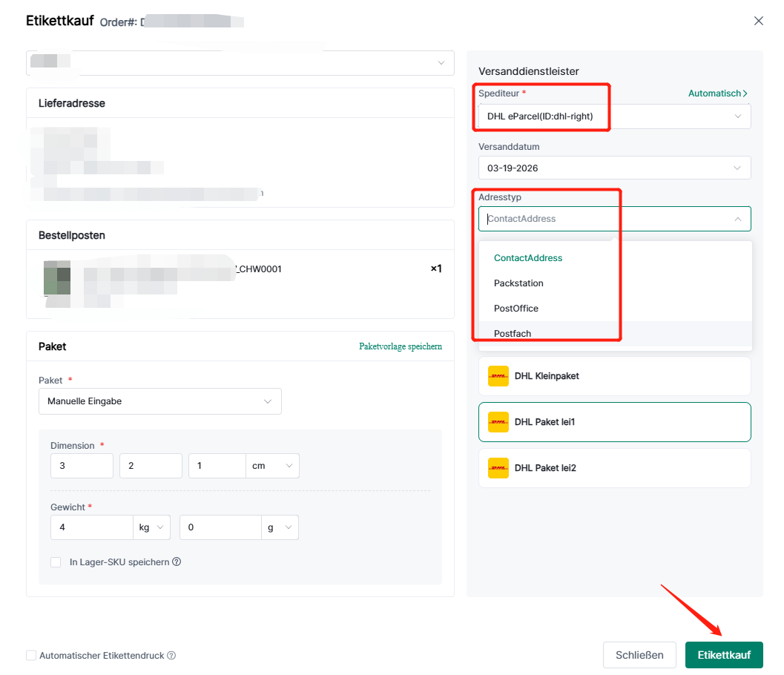Click the DHL Kleinpaket logo icon
This screenshot has width=784, height=675.
coord(498,376)
